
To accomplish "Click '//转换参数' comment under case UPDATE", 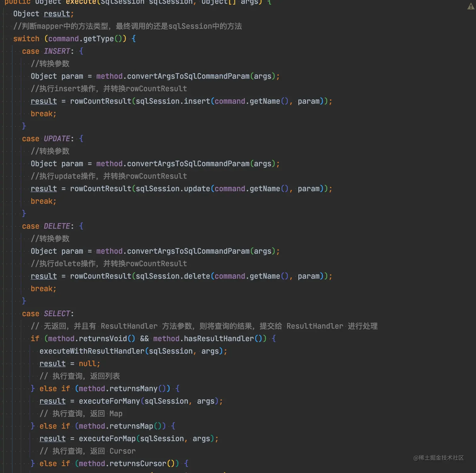I will (x=50, y=151).
